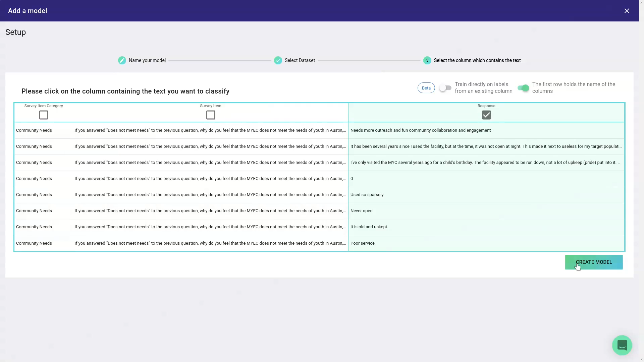The height and width of the screenshot is (362, 644).
Task: Go back to the Select Dataset step
Action: click(x=300, y=60)
